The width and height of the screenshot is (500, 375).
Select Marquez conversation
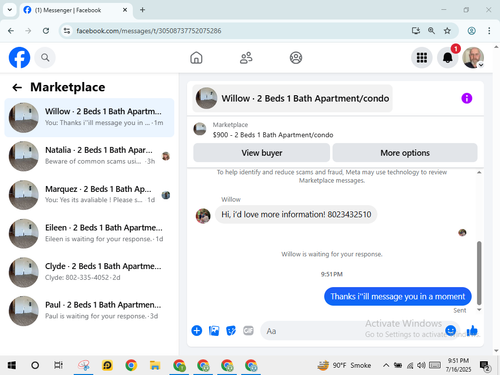(89, 195)
